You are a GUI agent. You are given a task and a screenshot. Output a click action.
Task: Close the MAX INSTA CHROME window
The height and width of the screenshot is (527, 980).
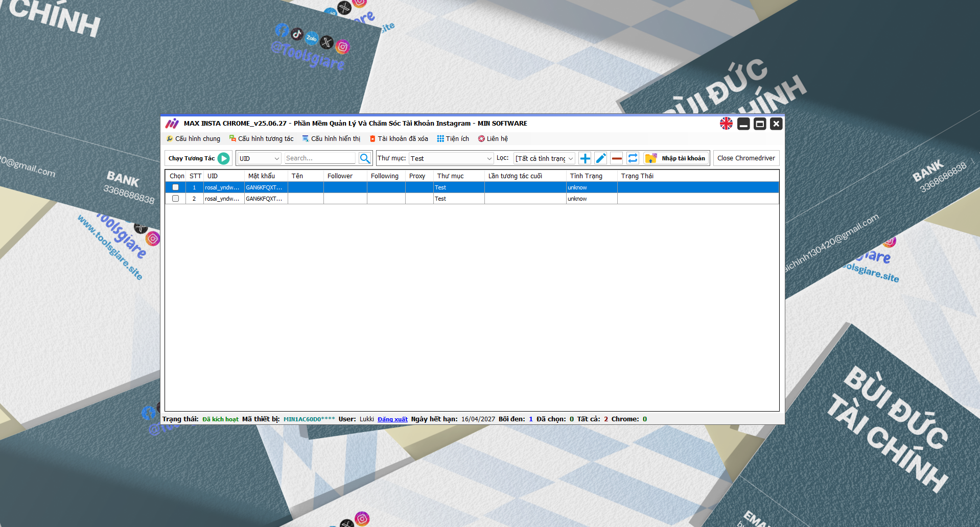tap(776, 124)
